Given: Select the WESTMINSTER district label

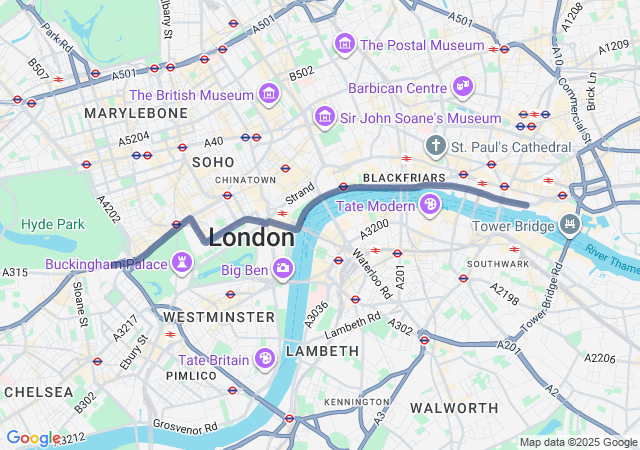Looking at the screenshot, I should point(219,317).
